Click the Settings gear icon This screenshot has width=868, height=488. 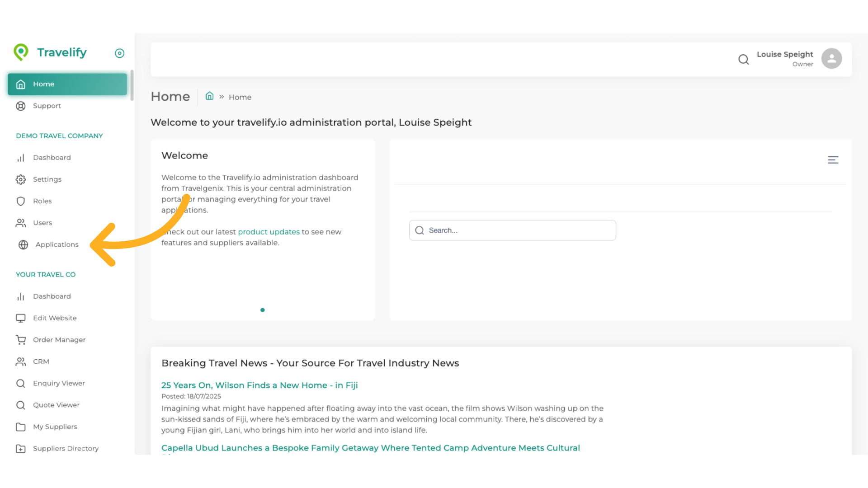coord(21,179)
